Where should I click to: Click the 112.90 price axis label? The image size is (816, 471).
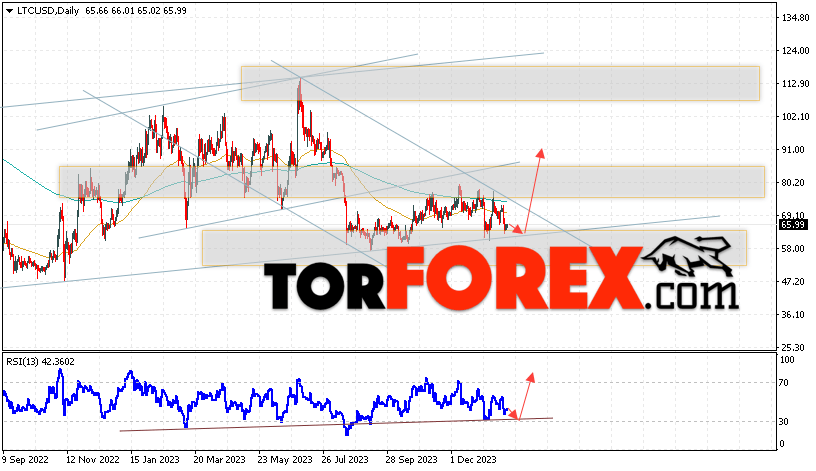(x=796, y=84)
